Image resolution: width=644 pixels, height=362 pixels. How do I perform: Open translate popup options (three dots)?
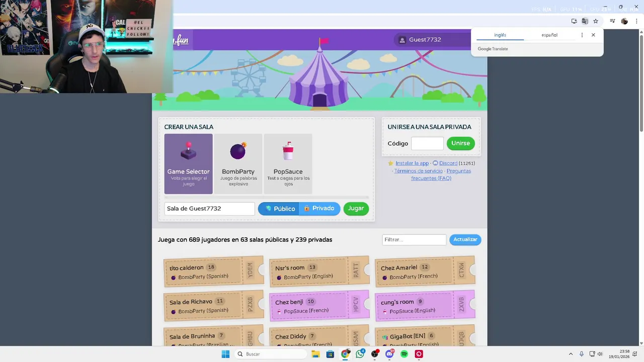coord(582,35)
